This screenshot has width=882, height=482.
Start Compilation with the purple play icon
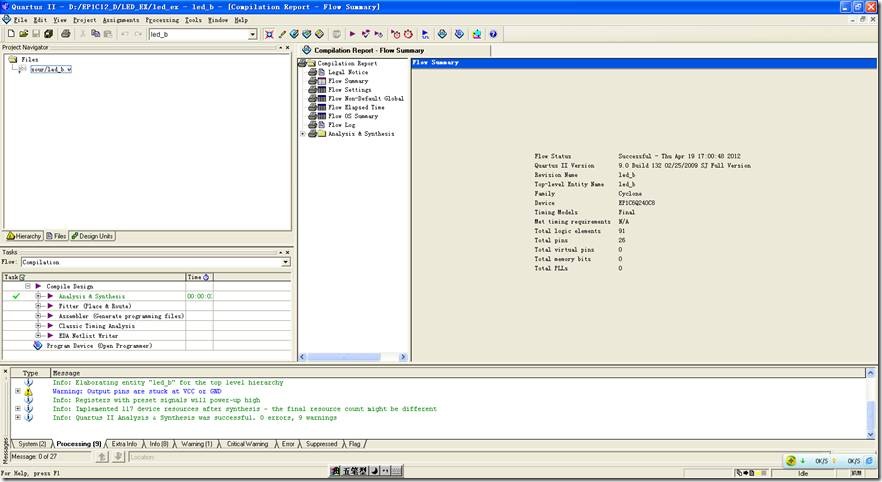[353, 34]
